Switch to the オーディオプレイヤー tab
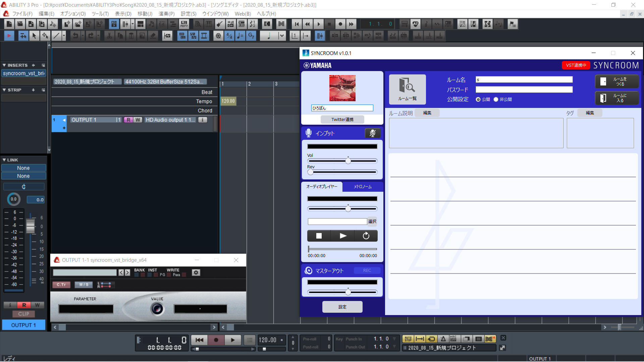 (x=322, y=187)
